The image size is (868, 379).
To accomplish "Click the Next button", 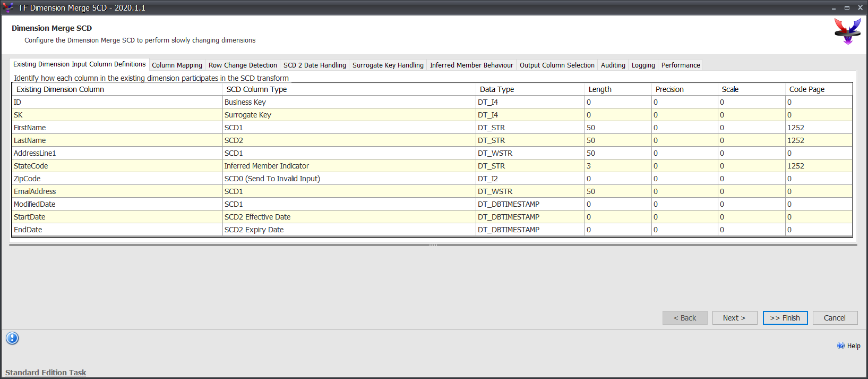I will tap(735, 318).
